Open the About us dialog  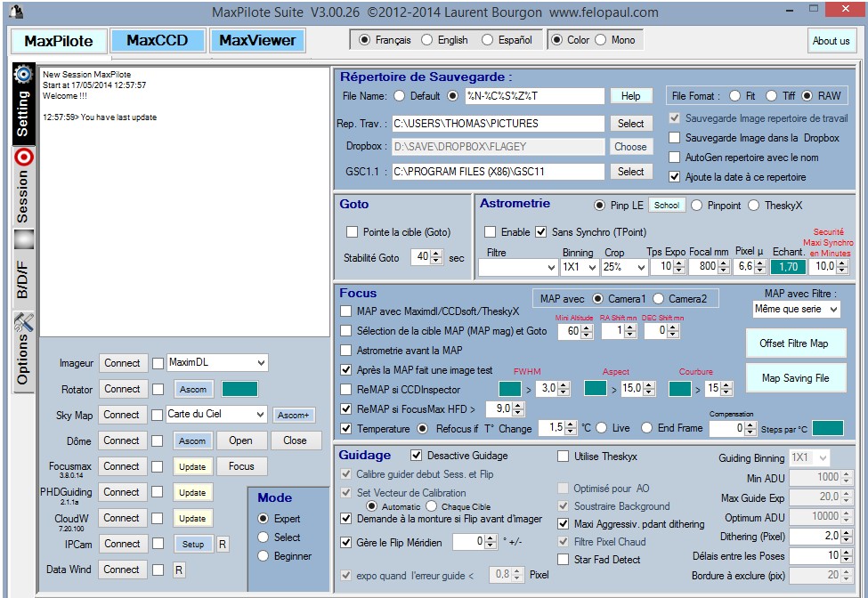point(831,40)
